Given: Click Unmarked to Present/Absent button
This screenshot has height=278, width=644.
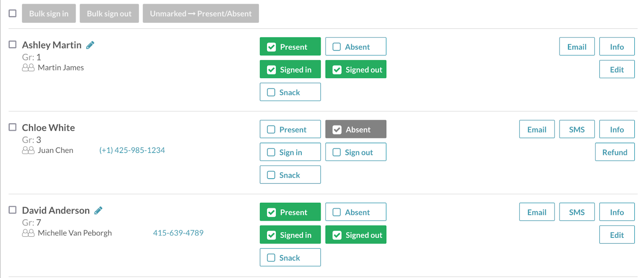Looking at the screenshot, I should 200,14.
